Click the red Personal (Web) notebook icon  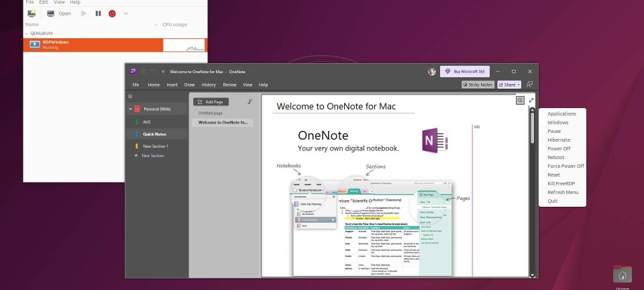pyautogui.click(x=137, y=109)
